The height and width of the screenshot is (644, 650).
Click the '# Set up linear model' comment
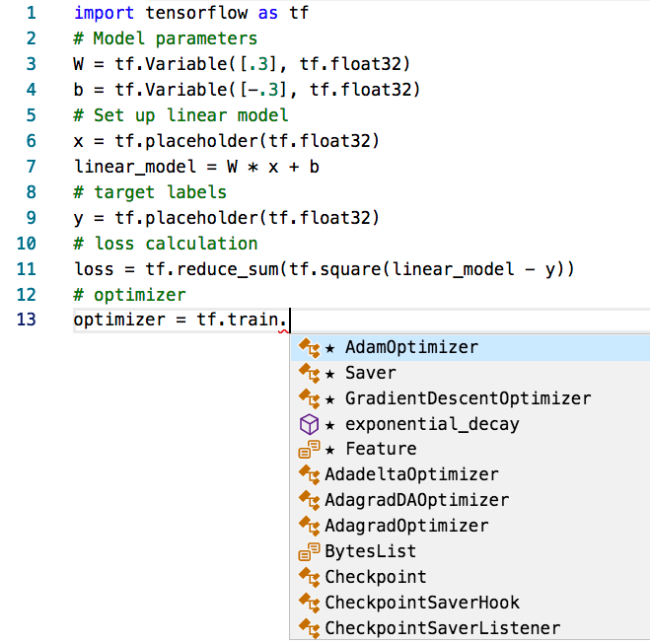click(x=181, y=115)
